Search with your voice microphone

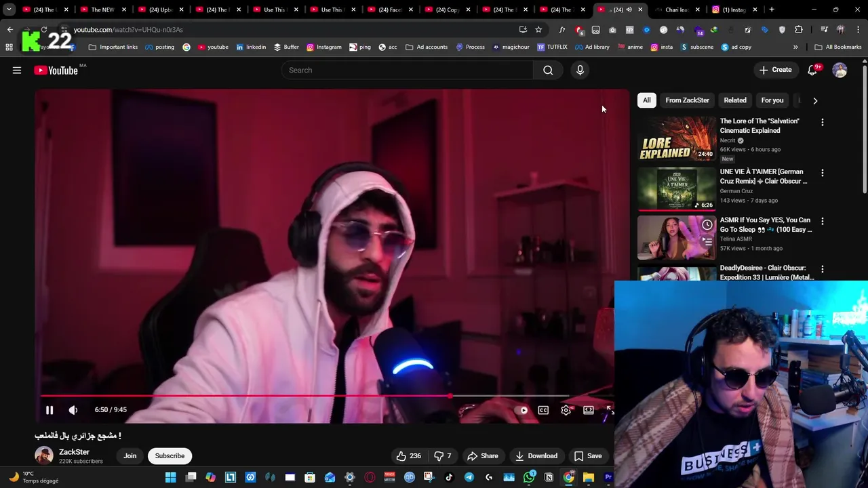pos(580,70)
